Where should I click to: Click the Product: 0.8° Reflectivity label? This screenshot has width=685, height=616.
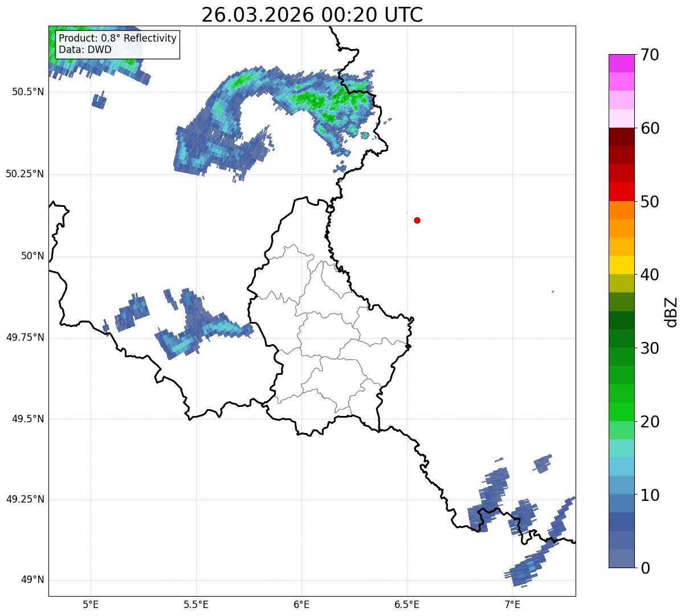[x=117, y=38]
